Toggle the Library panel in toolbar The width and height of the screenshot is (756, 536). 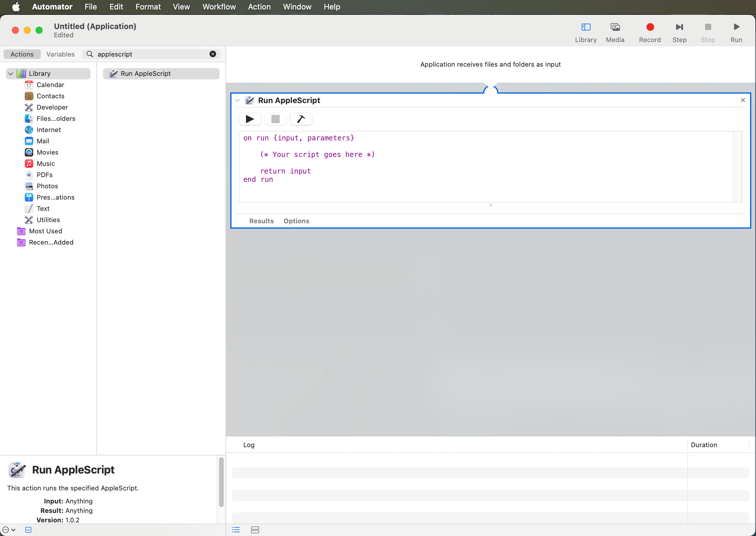586,32
